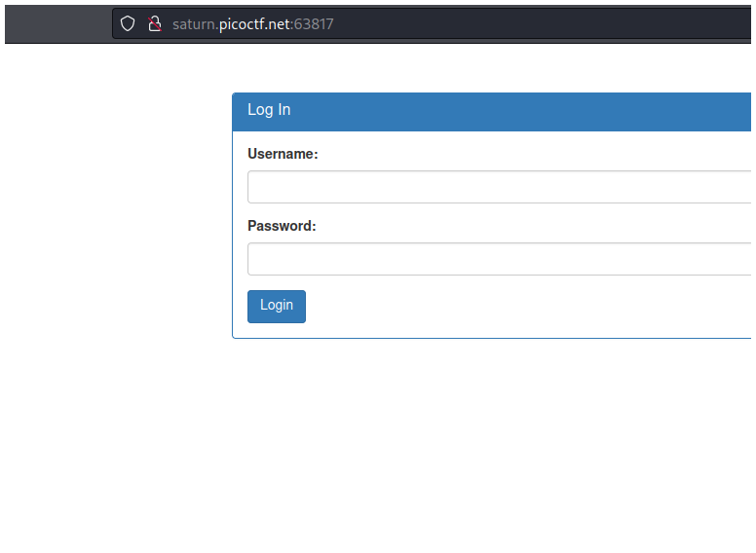Click "picoctf.net" domain in the address bar
Screen dimensions: 756x553
(253, 24)
